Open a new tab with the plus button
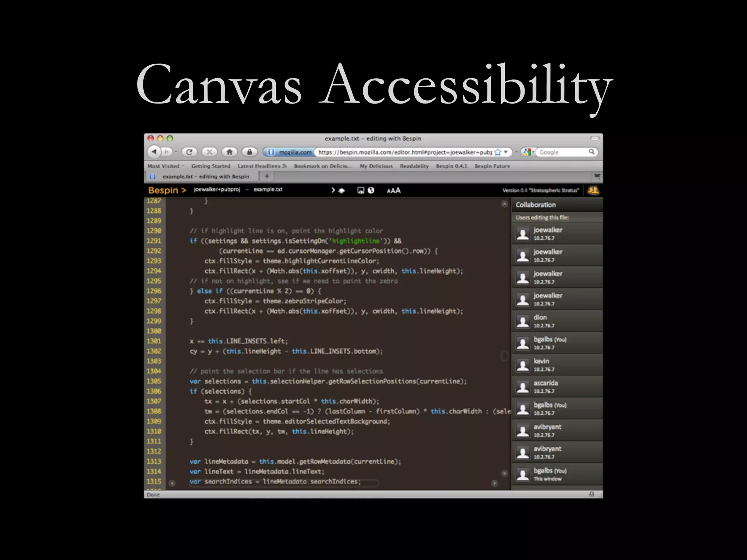Screen dimensions: 747x560 coord(267,176)
